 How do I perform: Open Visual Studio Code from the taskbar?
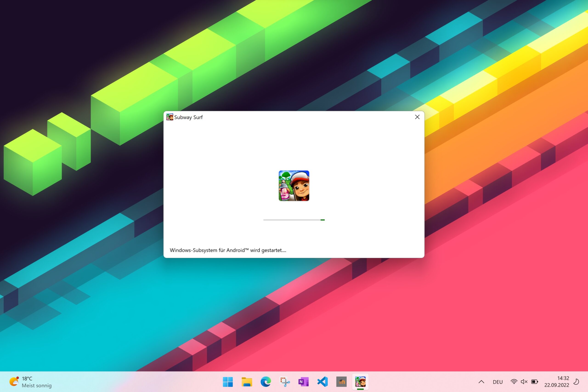click(322, 382)
